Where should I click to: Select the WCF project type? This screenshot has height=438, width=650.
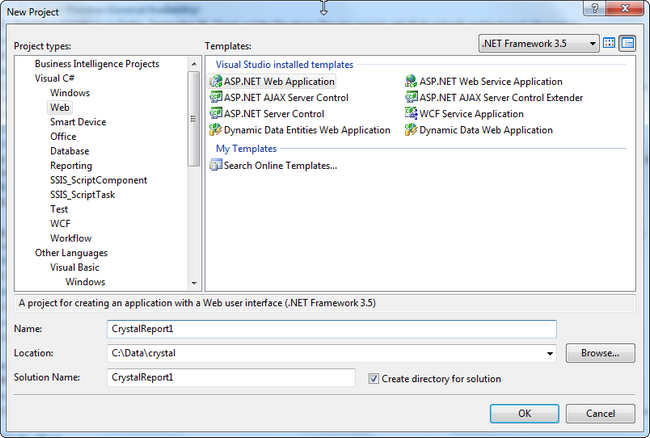(60, 224)
